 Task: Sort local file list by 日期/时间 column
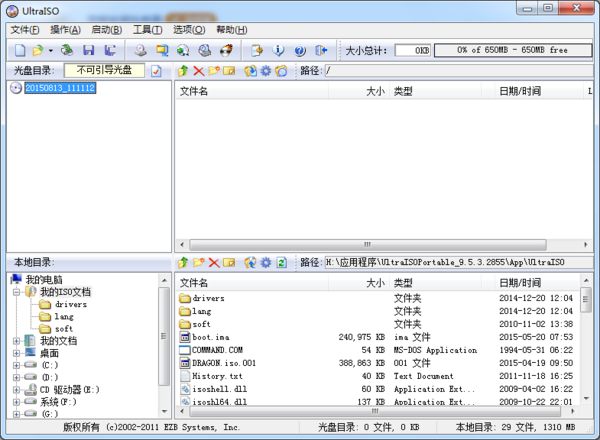coord(537,283)
